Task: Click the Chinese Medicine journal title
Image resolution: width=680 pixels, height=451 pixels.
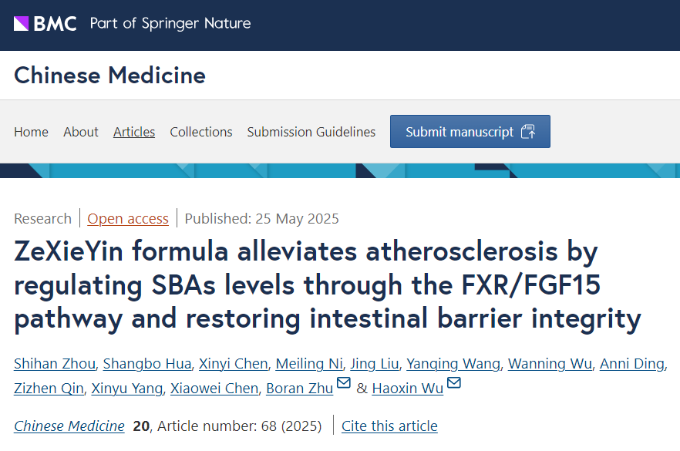Action: pos(110,75)
